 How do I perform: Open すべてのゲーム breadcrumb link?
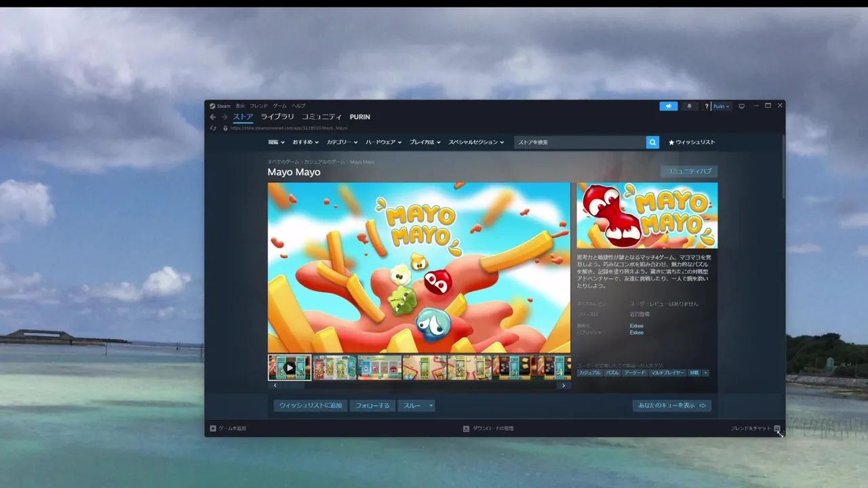[x=283, y=162]
